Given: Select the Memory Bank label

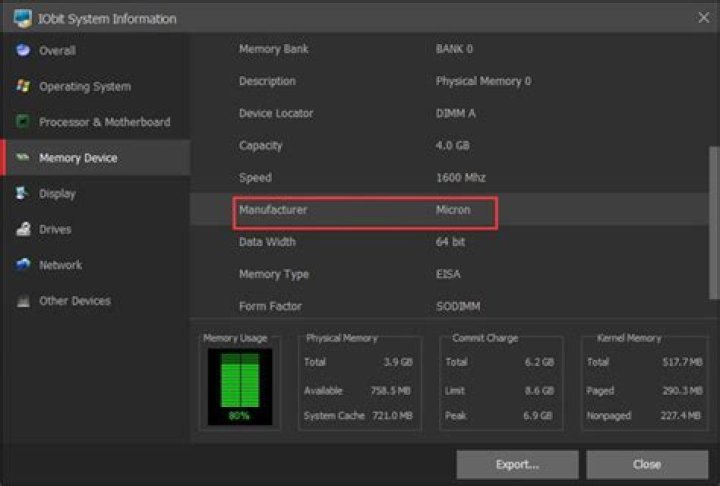Looking at the screenshot, I should pos(274,49).
